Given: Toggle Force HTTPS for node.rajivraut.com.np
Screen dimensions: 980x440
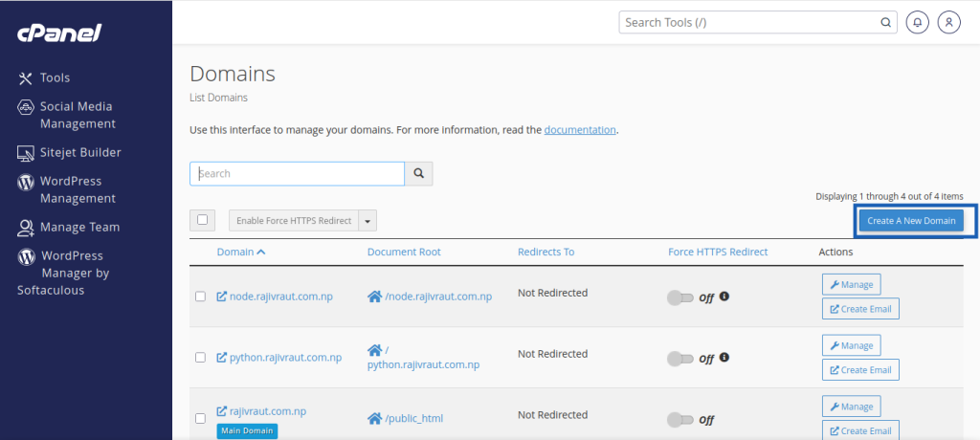Looking at the screenshot, I should tap(680, 297).
